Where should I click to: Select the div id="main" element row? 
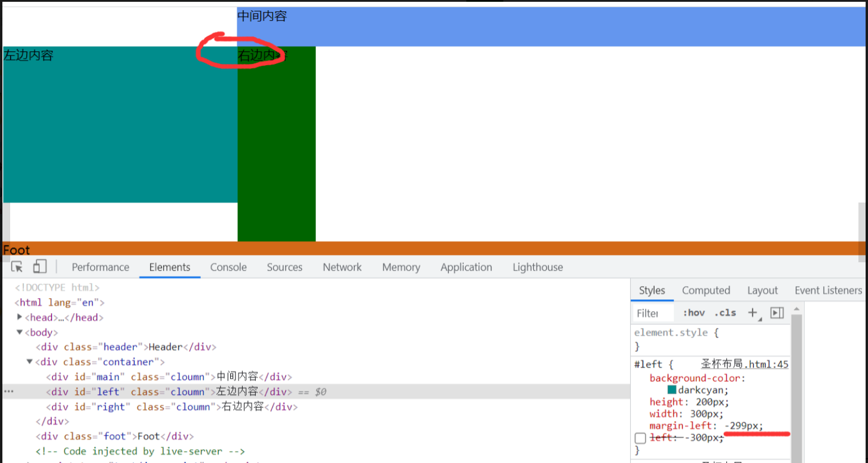tap(169, 376)
